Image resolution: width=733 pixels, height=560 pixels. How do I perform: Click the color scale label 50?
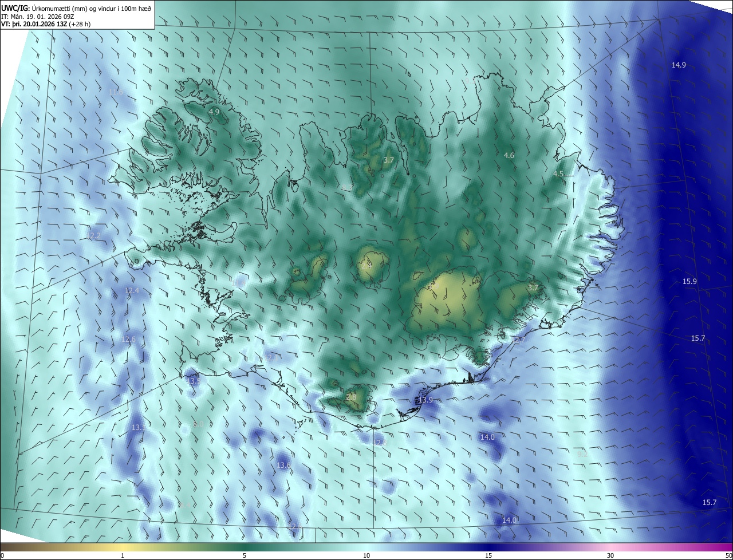[728, 555]
